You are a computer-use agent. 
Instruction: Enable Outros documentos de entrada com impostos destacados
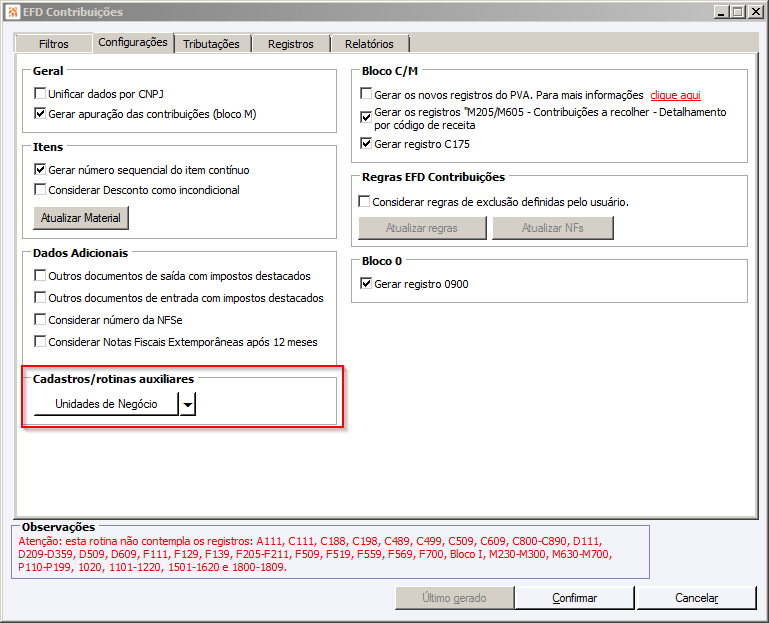tap(40, 297)
